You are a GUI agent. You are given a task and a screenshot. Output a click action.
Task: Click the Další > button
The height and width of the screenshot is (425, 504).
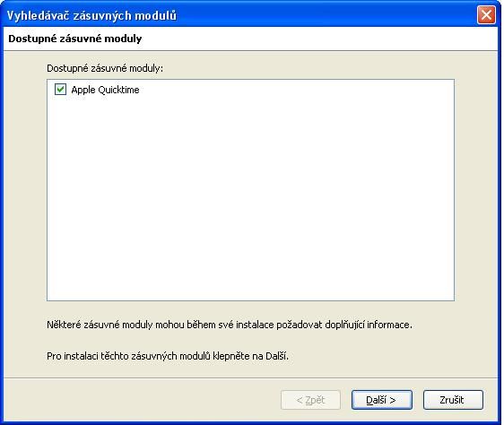pyautogui.click(x=381, y=400)
